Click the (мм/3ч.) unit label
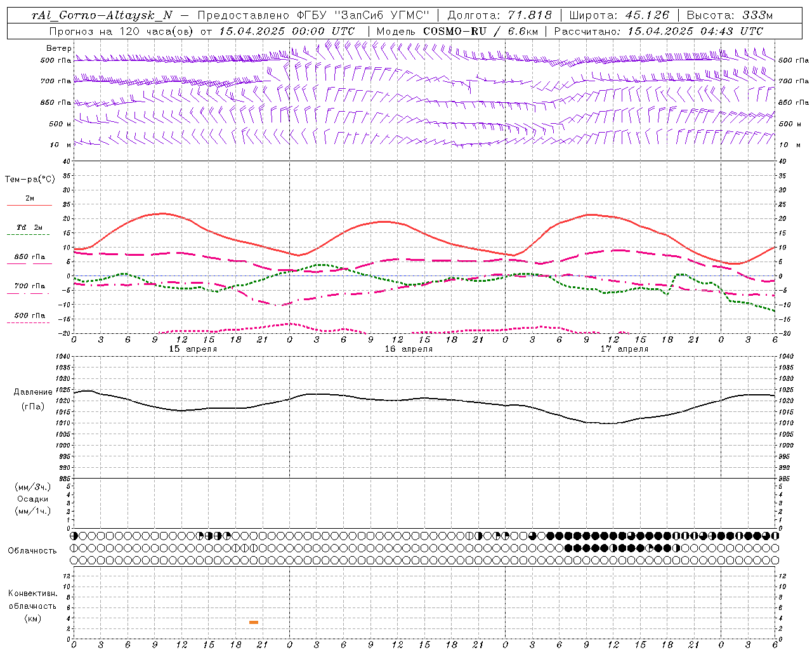The height and width of the screenshot is (650, 812). 33,487
